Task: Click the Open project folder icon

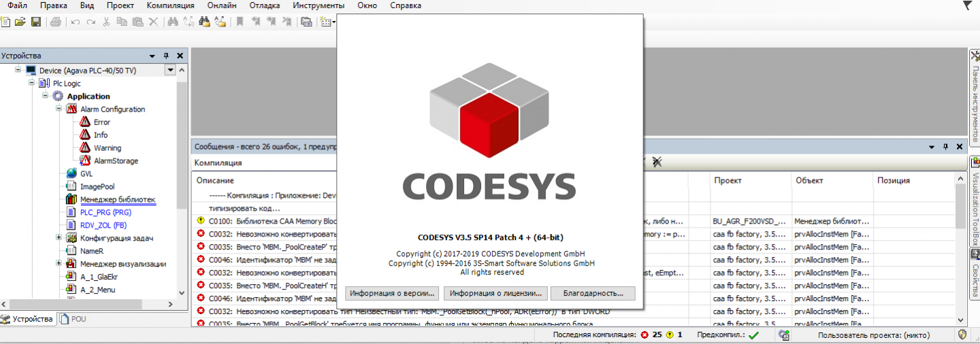Action: [x=20, y=22]
